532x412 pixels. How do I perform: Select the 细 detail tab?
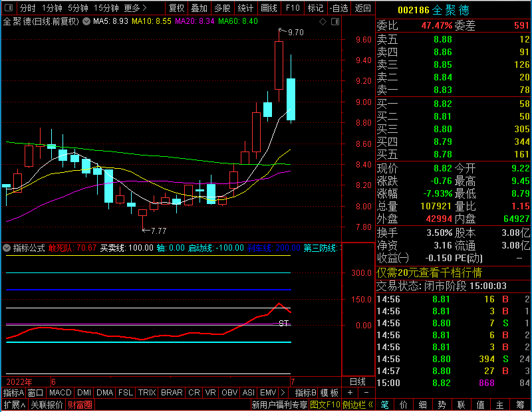coord(423,405)
